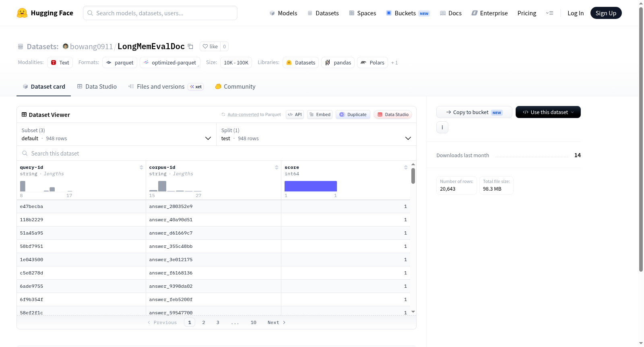The width and height of the screenshot is (644, 347).
Task: Open the Datasets nav item
Action: (x=323, y=13)
